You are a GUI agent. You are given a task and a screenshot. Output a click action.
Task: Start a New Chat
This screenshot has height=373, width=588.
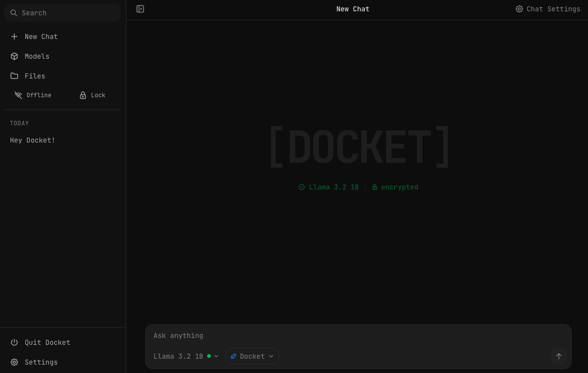41,37
